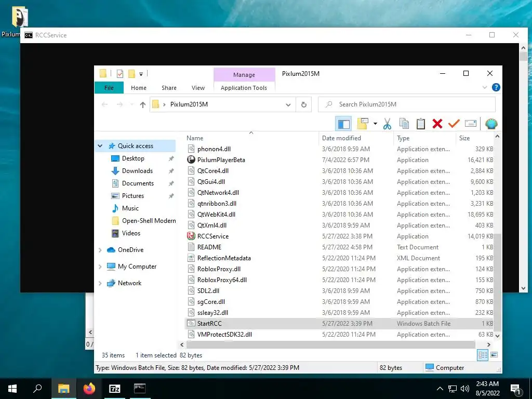Open the address bar history dropdown
This screenshot has height=399, width=532.
(288, 105)
